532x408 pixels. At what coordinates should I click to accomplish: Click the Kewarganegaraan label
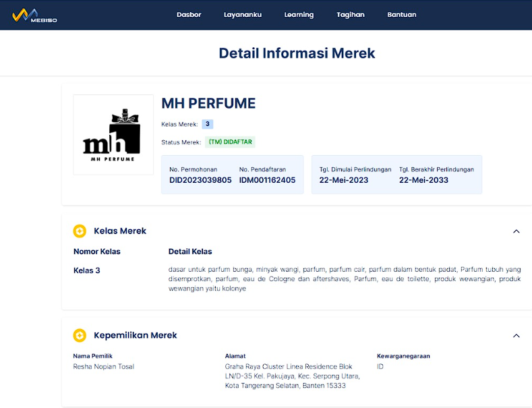[403, 355]
